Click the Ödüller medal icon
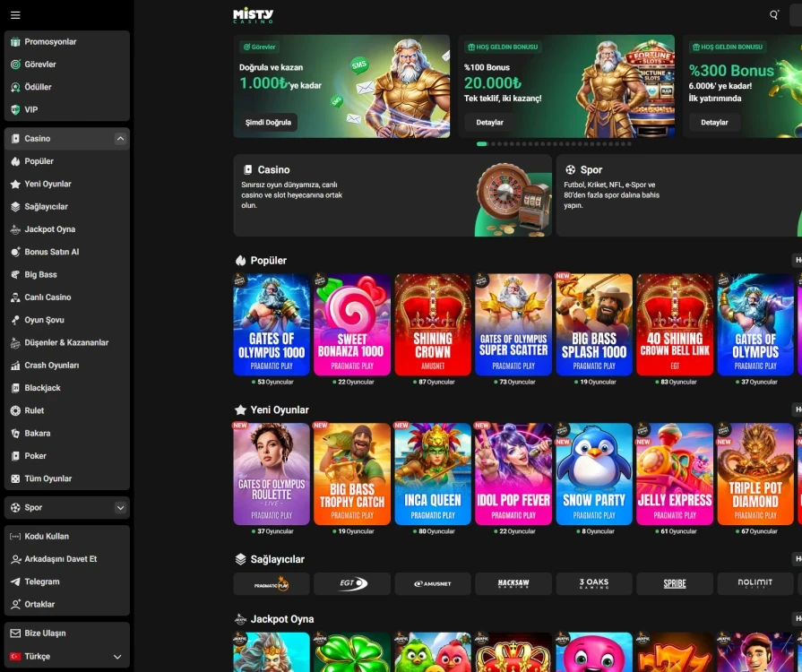This screenshot has width=802, height=672. (15, 87)
